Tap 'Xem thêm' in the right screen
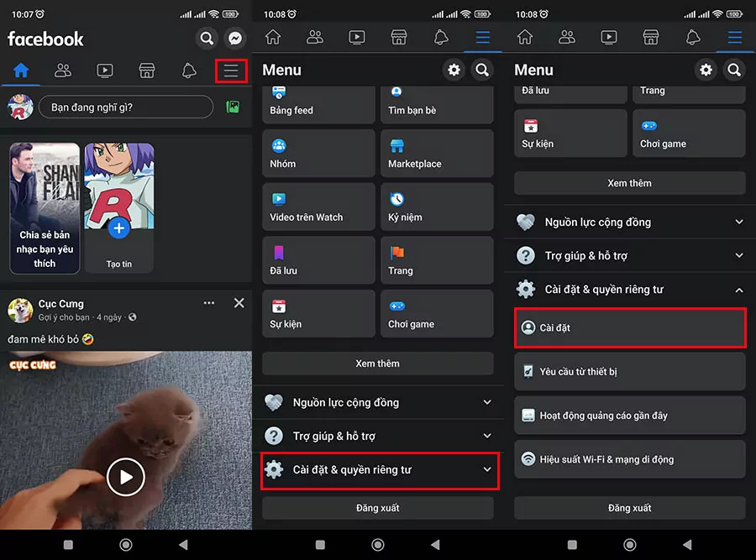 630,183
